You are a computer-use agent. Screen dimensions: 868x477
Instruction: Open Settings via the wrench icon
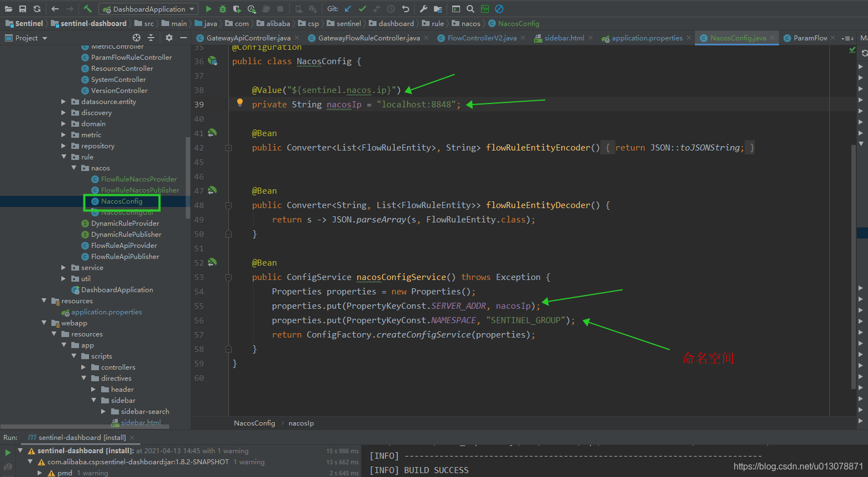423,9
